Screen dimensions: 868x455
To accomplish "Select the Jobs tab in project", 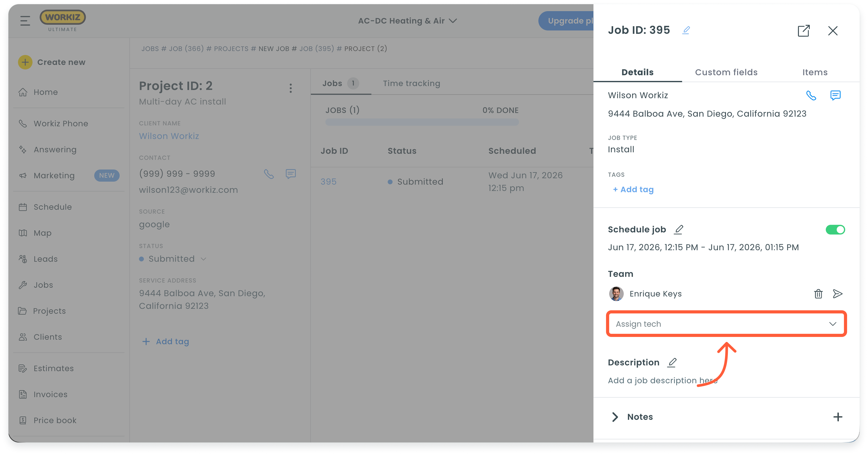I will [x=340, y=84].
